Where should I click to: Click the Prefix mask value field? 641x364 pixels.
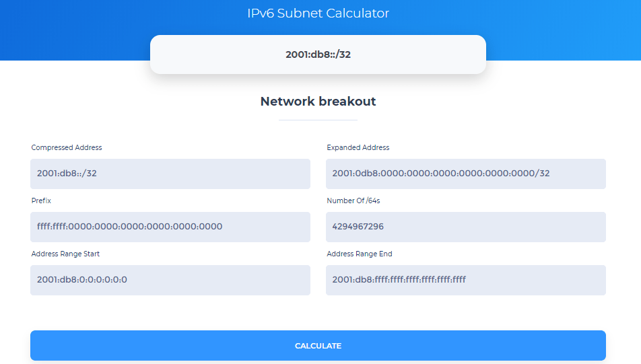coord(170,227)
